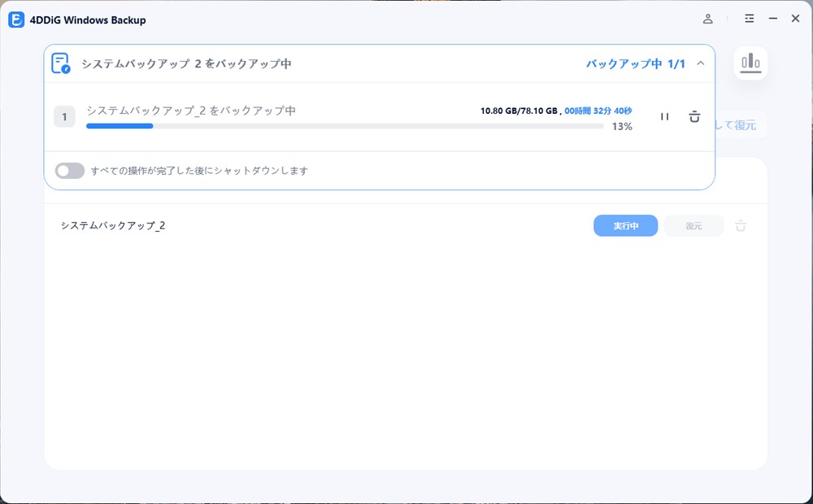Click the backup progress bar
813x504 pixels.
tap(344, 126)
